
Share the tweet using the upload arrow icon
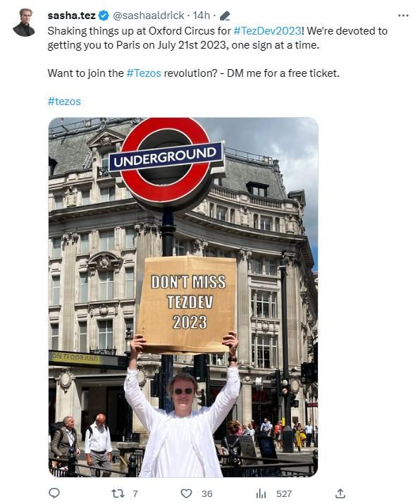click(340, 493)
